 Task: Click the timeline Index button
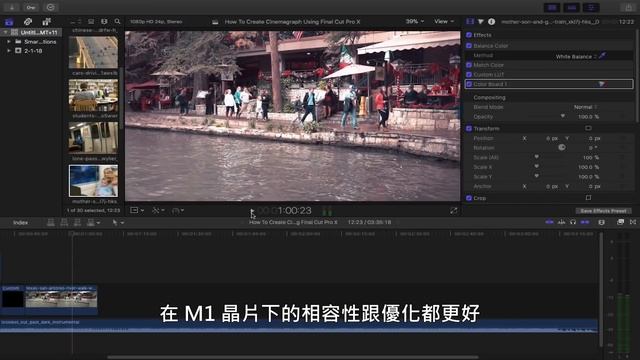tap(20, 222)
